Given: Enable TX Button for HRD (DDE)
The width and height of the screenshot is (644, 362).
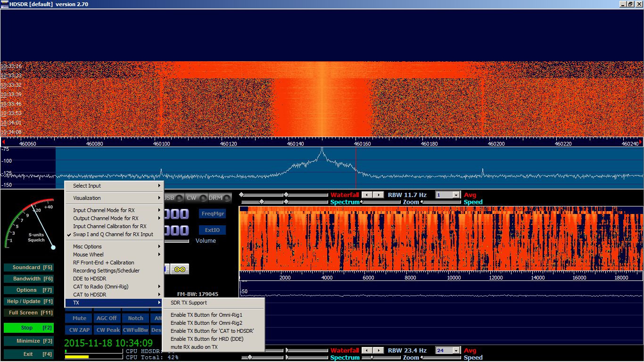Looking at the screenshot, I should pos(214,339).
